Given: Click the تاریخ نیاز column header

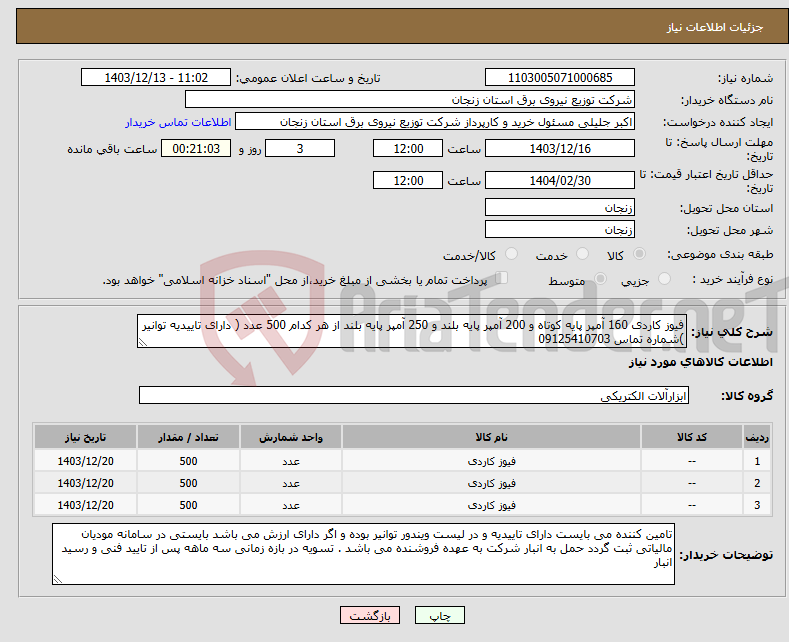Looking at the screenshot, I should click(85, 437).
